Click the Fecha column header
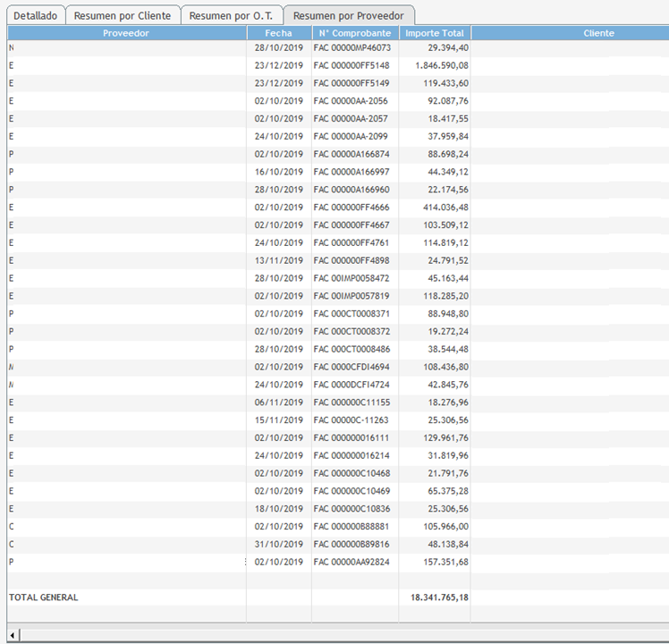 pyautogui.click(x=278, y=33)
